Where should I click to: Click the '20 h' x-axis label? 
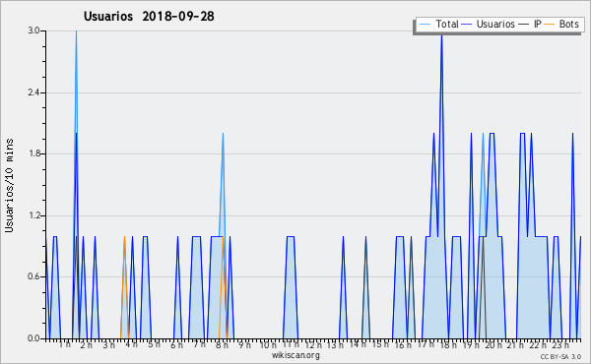click(493, 344)
